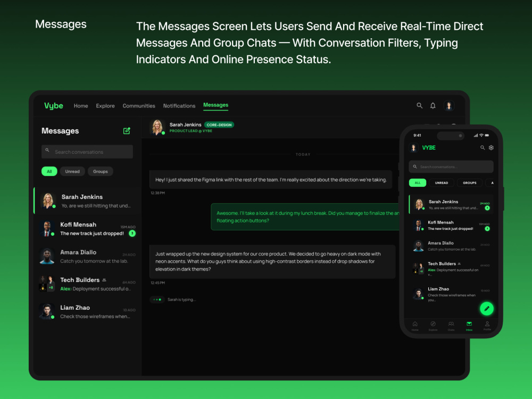The image size is (532, 399).
Task: Open Sarah Jenkins conversation in desktop list
Action: pos(87,201)
